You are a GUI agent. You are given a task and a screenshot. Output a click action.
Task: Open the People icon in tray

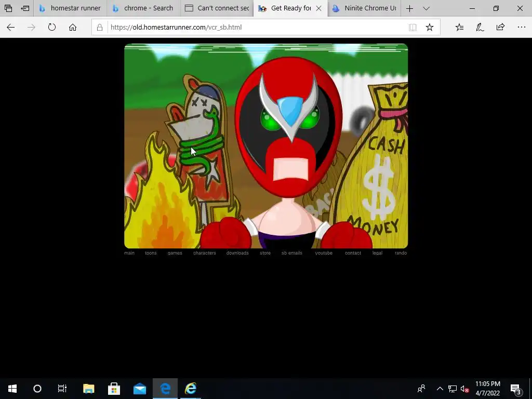tap(421, 389)
